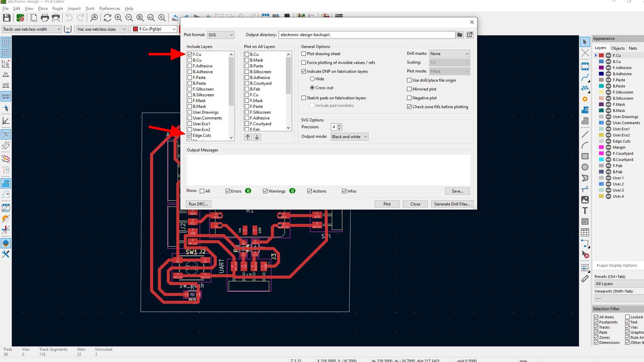Click the Plot button

point(387,204)
